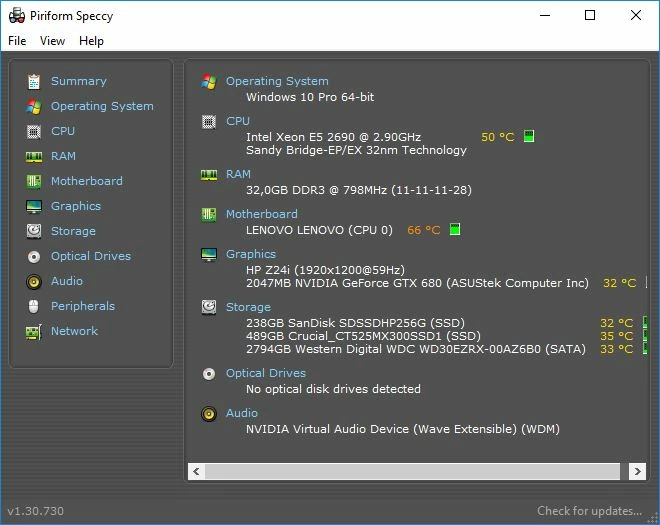Screen dimensions: 660x525
Task: Click the green CPU temperature indicator icon
Action: point(529,136)
